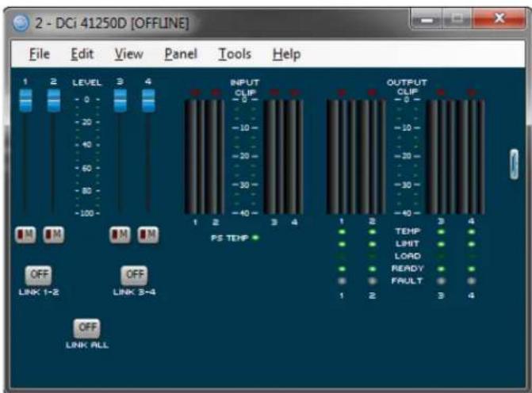Click the READY indicator for output 4
The image size is (532, 393).
[471, 269]
